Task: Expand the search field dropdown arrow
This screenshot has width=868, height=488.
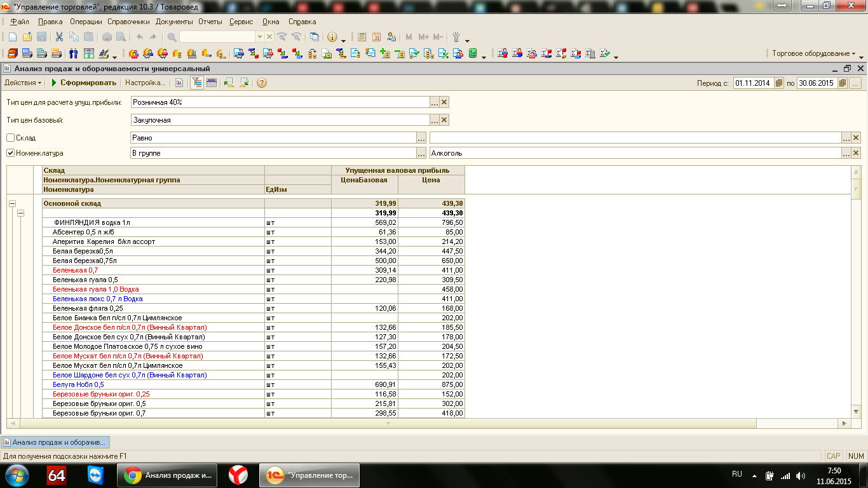Action: click(259, 37)
